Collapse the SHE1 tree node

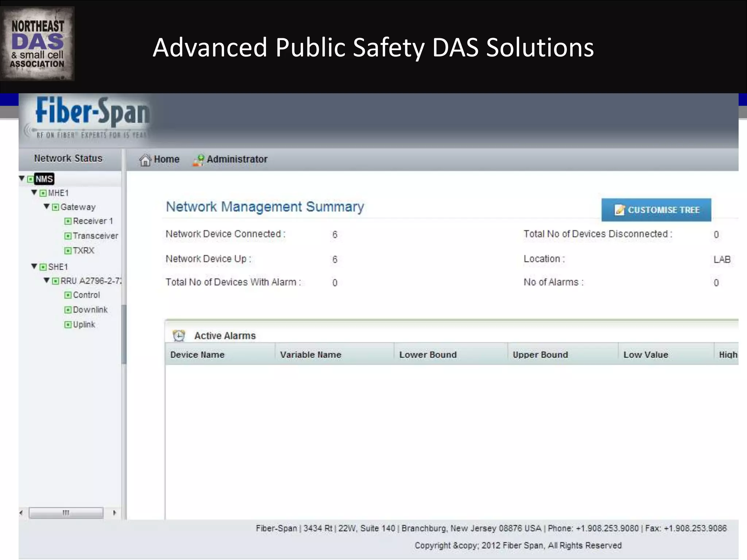[34, 267]
